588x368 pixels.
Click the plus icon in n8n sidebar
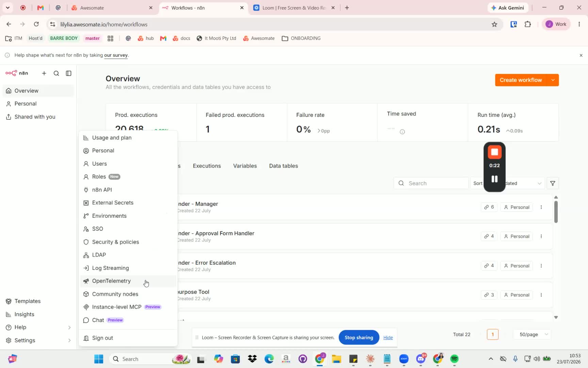click(44, 73)
